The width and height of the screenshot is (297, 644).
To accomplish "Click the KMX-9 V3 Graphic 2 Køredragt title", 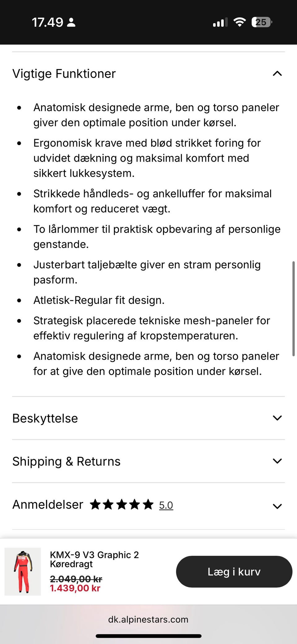I will 94,559.
